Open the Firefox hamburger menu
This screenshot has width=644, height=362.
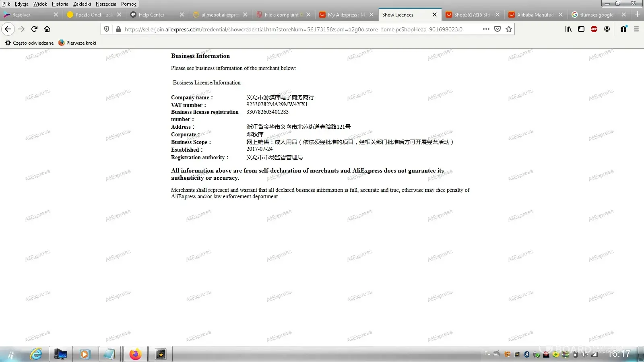(636, 29)
